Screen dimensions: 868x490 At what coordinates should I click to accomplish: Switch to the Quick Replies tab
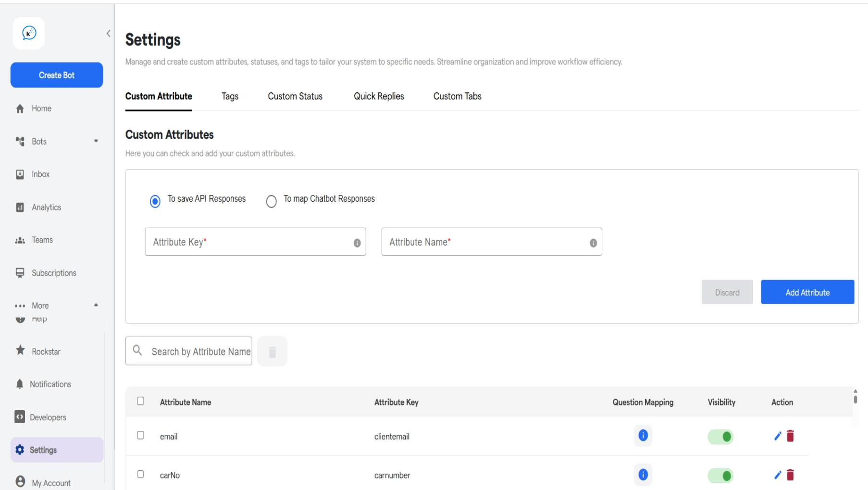379,96
